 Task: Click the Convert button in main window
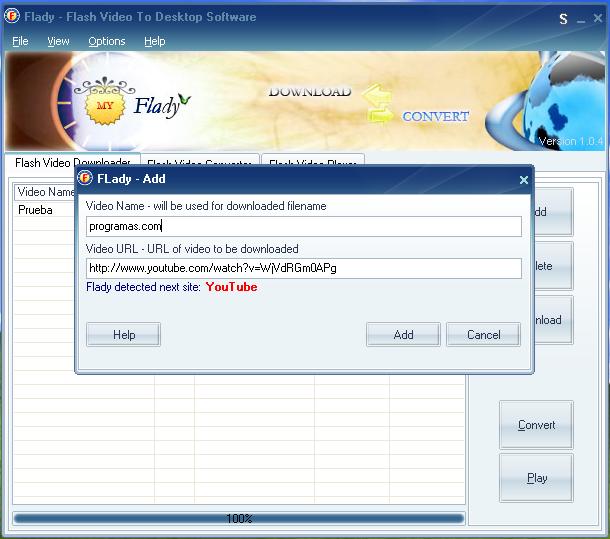[536, 425]
